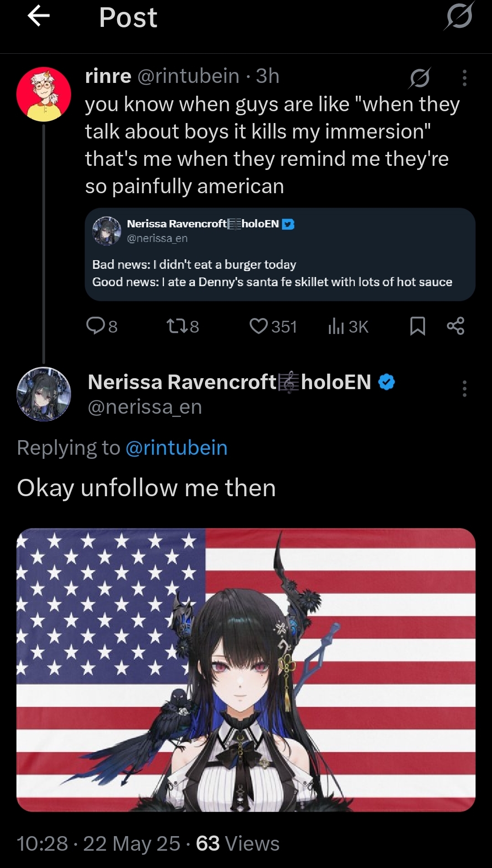Tap the share icon on rinre's post
This screenshot has height=868, width=492.
pos(456,326)
